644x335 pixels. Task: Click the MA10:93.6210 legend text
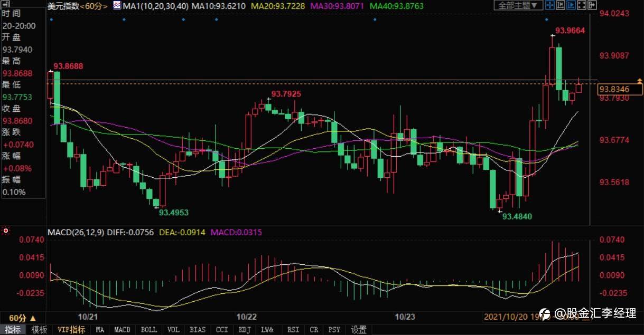pyautogui.click(x=219, y=6)
